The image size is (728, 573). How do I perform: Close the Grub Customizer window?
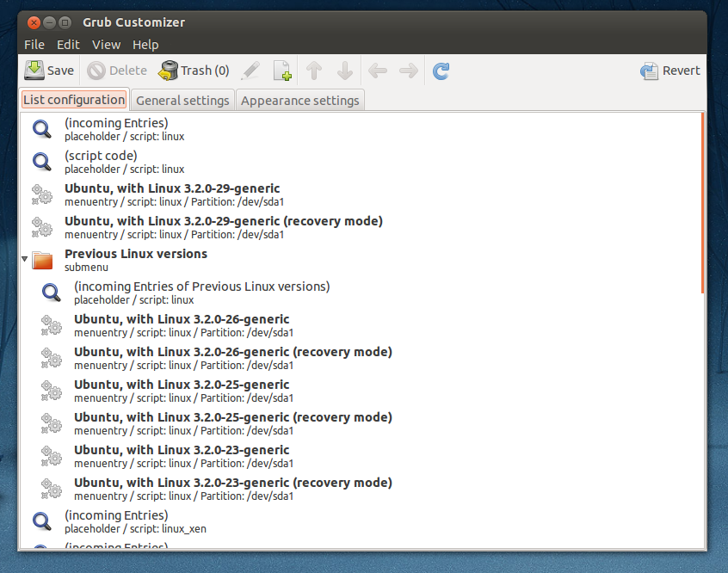coord(34,22)
